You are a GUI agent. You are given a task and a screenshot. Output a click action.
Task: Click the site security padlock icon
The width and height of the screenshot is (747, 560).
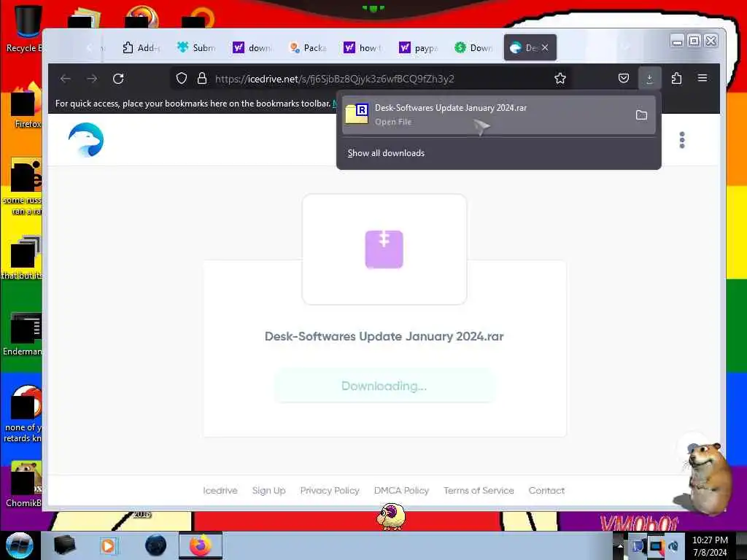pyautogui.click(x=202, y=79)
